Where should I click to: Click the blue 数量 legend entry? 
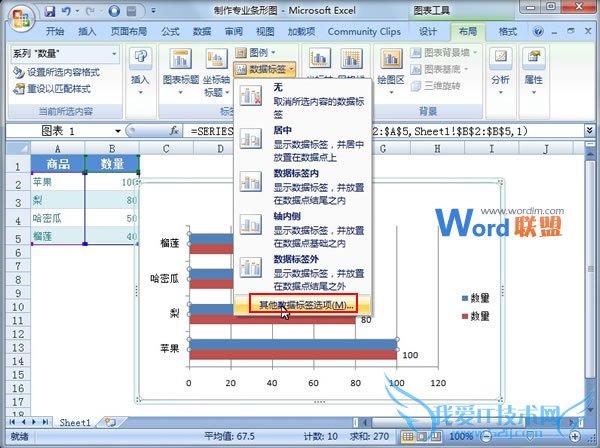[476, 298]
